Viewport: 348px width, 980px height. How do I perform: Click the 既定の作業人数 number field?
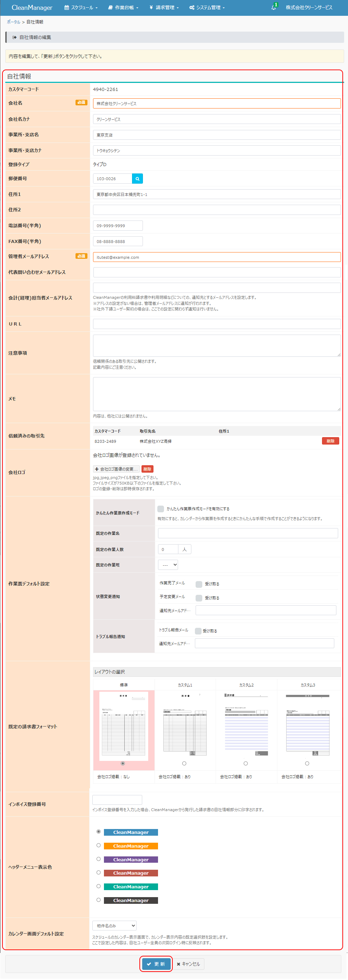[168, 550]
